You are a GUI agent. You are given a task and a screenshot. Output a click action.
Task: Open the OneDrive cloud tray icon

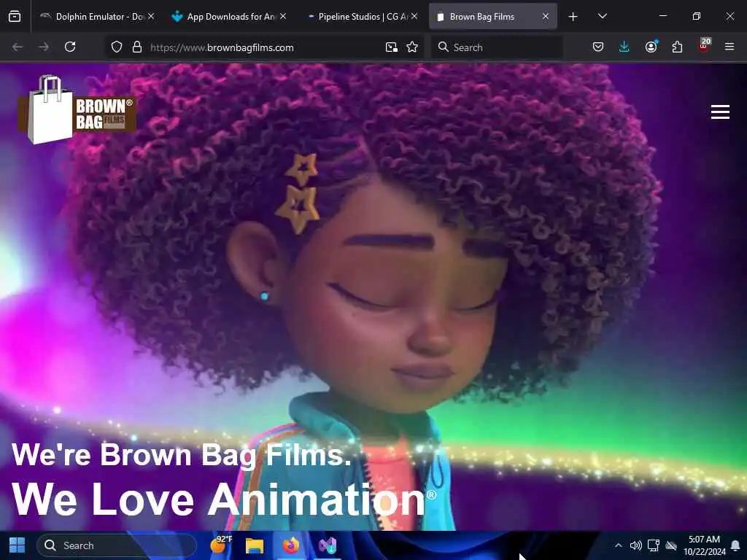click(x=671, y=545)
